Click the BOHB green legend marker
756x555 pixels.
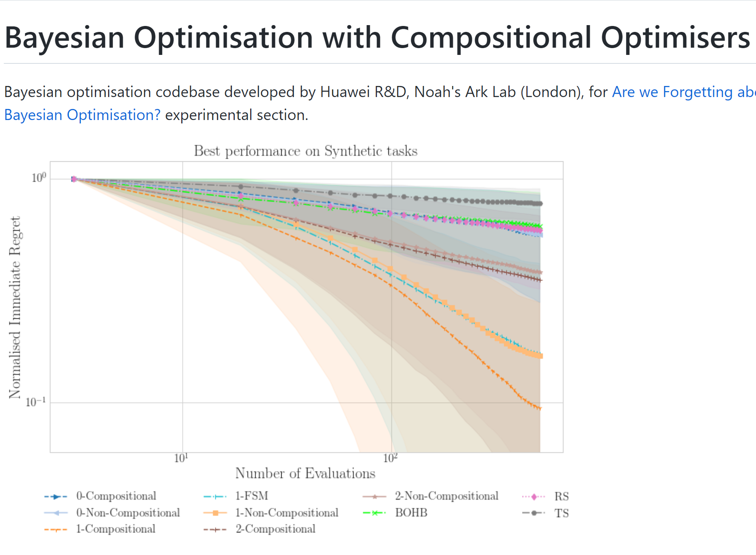coord(374,513)
